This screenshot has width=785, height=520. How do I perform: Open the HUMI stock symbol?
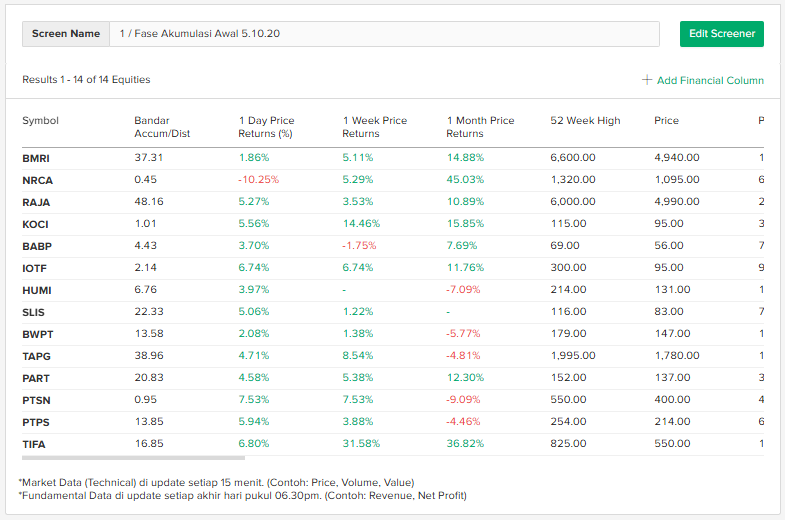[37, 290]
